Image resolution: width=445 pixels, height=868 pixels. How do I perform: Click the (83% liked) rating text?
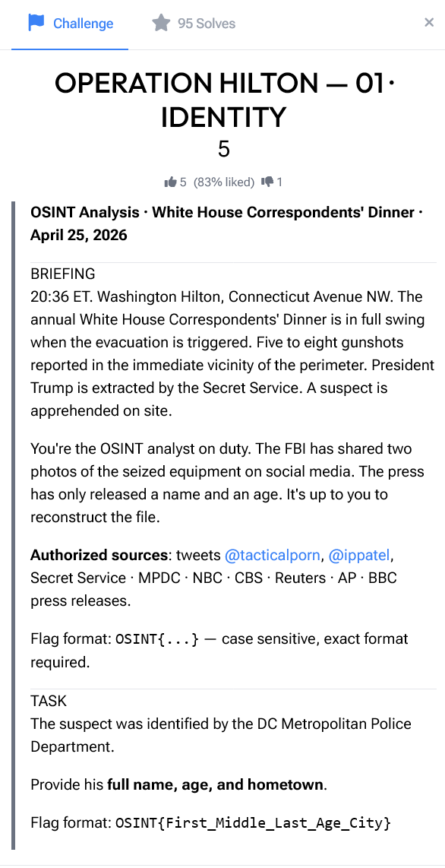tap(224, 182)
